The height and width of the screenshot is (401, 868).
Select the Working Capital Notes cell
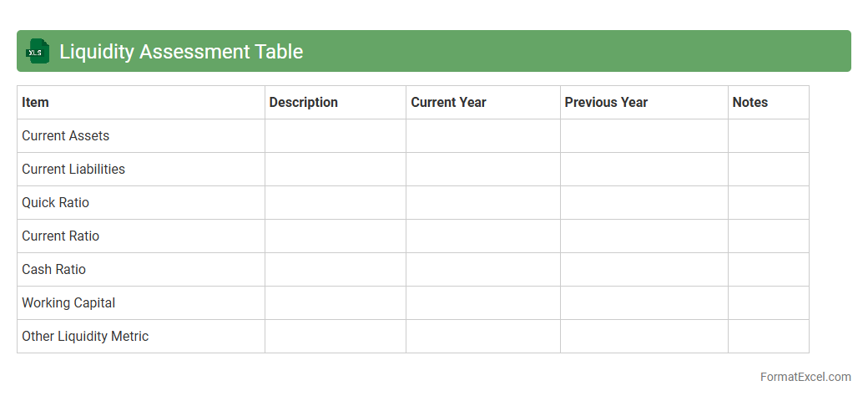tap(769, 302)
